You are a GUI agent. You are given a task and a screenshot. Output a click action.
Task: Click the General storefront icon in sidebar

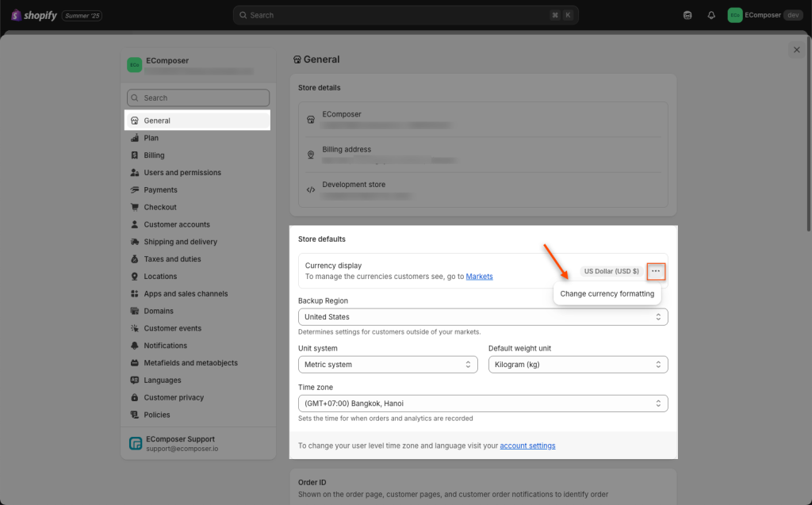coord(135,121)
